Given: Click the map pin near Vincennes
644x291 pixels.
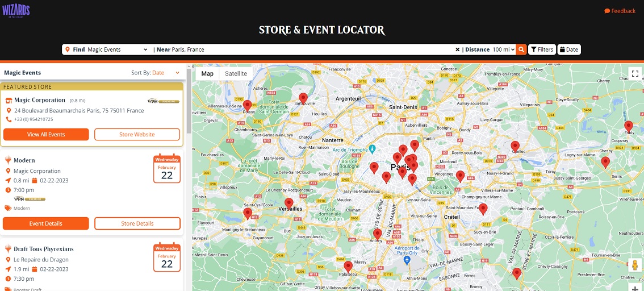Looking at the screenshot, I should 461,176.
